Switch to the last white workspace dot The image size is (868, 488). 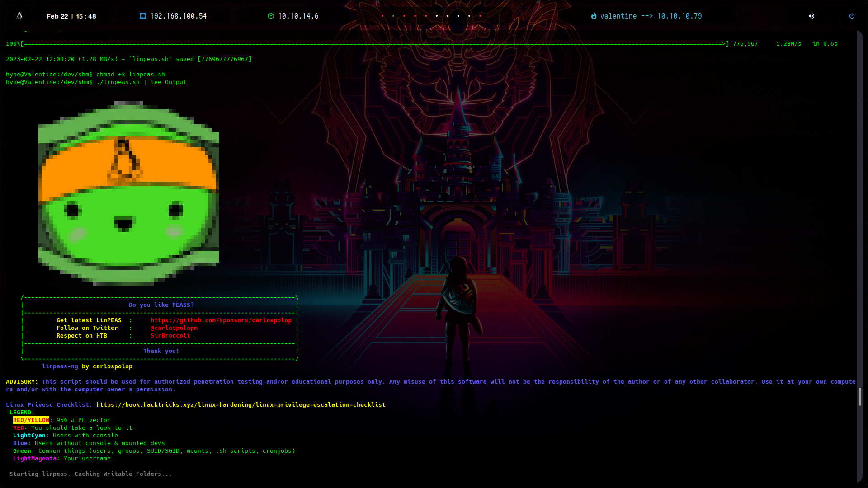(x=469, y=16)
